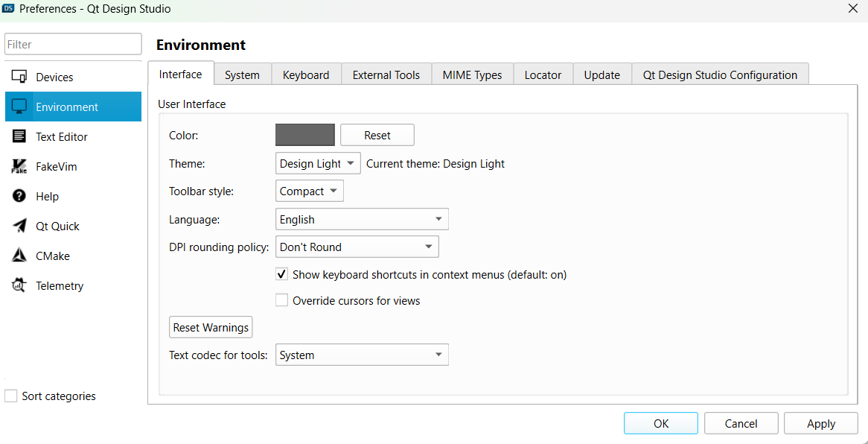This screenshot has height=444, width=868.
Task: Switch to the System tab
Action: tap(243, 74)
